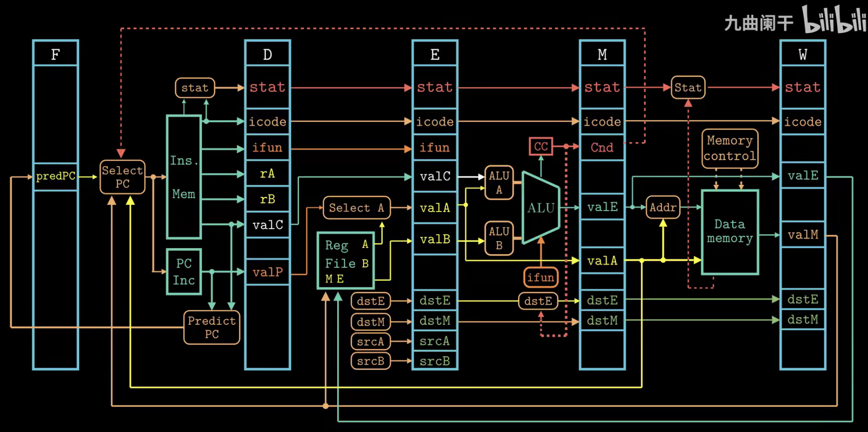Click the valM field in W register
Image resolution: width=868 pixels, height=432 pixels.
(803, 235)
